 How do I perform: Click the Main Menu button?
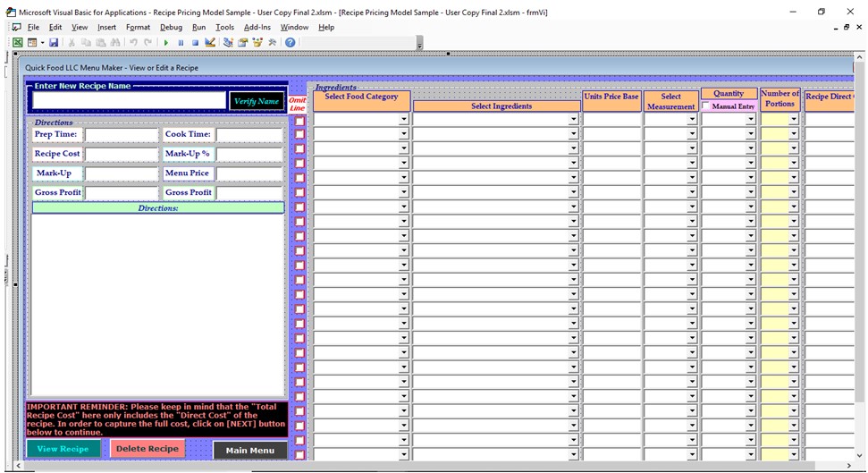250,451
